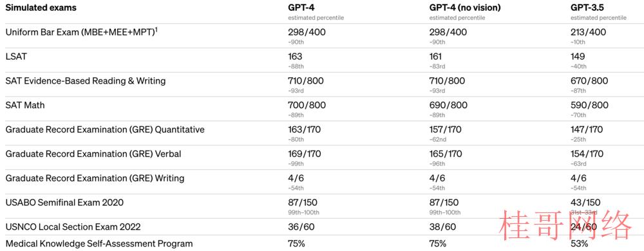Select USNCO Local Section Exam 2022 label
The height and width of the screenshot is (251, 644).
click(x=73, y=227)
